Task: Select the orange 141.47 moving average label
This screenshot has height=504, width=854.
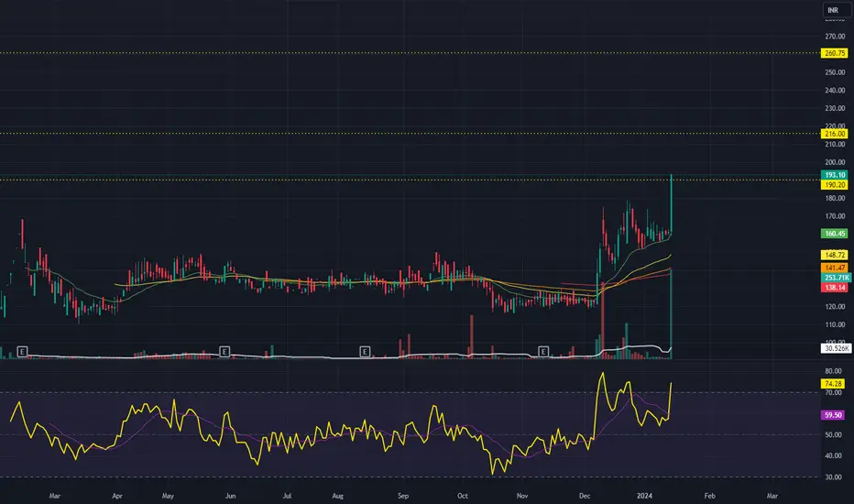Action: (835, 268)
